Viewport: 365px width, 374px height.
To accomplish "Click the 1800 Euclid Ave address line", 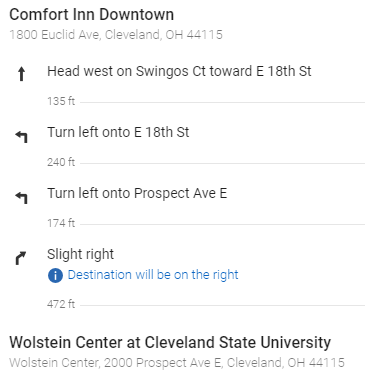I will coord(116,35).
